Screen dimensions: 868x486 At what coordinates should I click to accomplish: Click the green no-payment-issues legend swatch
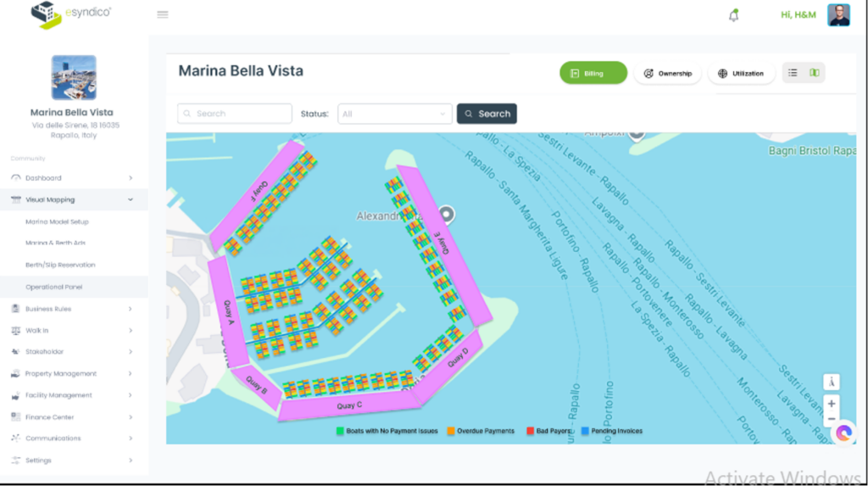pyautogui.click(x=341, y=431)
